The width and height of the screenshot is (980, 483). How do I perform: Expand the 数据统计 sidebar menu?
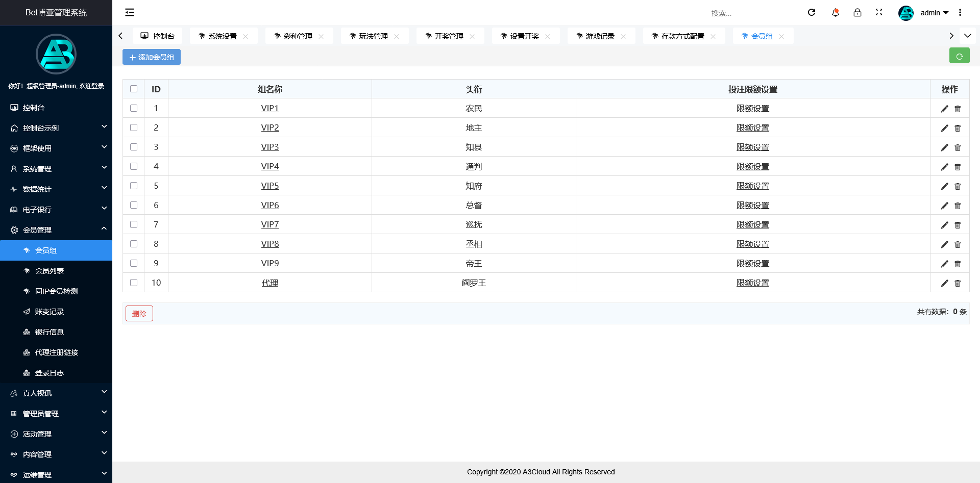[56, 189]
